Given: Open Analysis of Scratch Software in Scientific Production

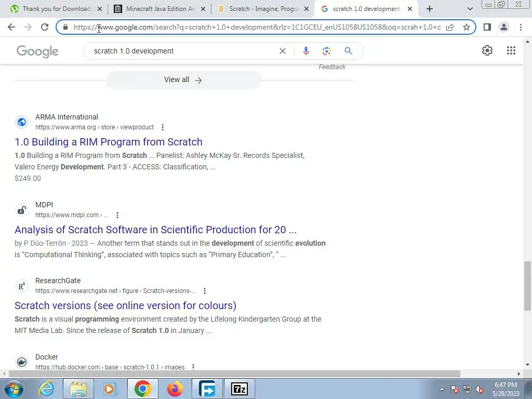Looking at the screenshot, I should click(155, 230).
